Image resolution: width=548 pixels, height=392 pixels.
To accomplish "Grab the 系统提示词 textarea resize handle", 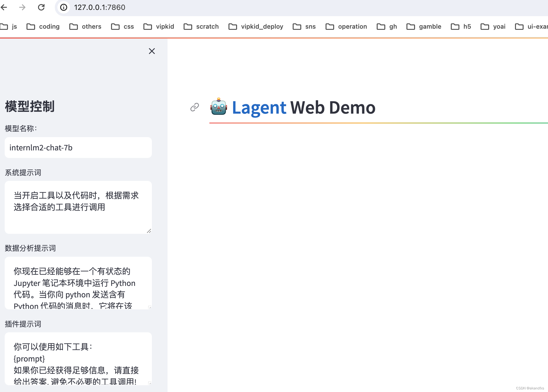I will click(149, 231).
